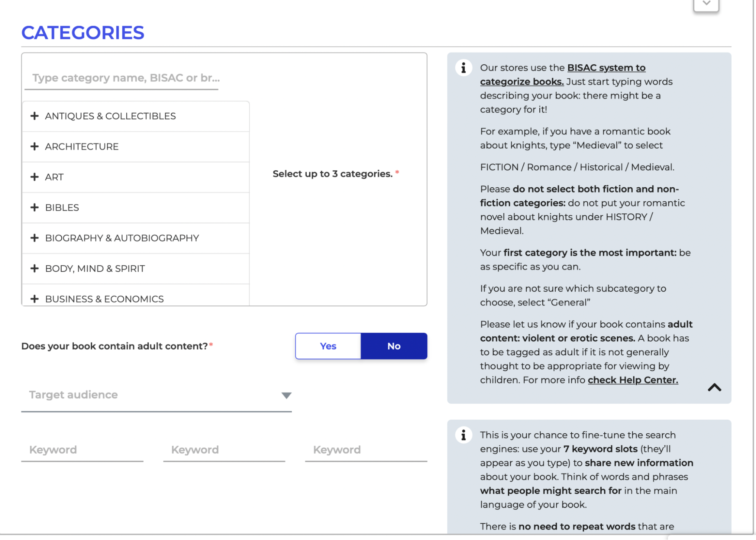Image resolution: width=756 pixels, height=540 pixels.
Task: Expand the ART category with its plus icon
Action: click(35, 177)
